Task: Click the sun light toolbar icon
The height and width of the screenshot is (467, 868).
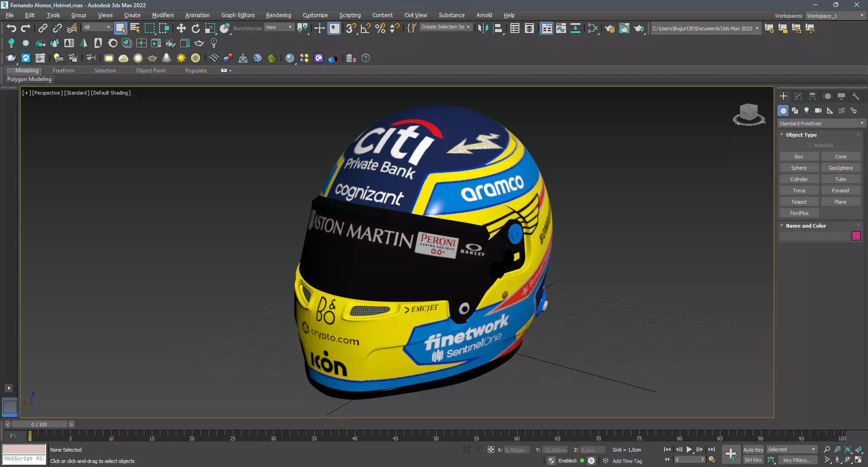Action: 181,58
